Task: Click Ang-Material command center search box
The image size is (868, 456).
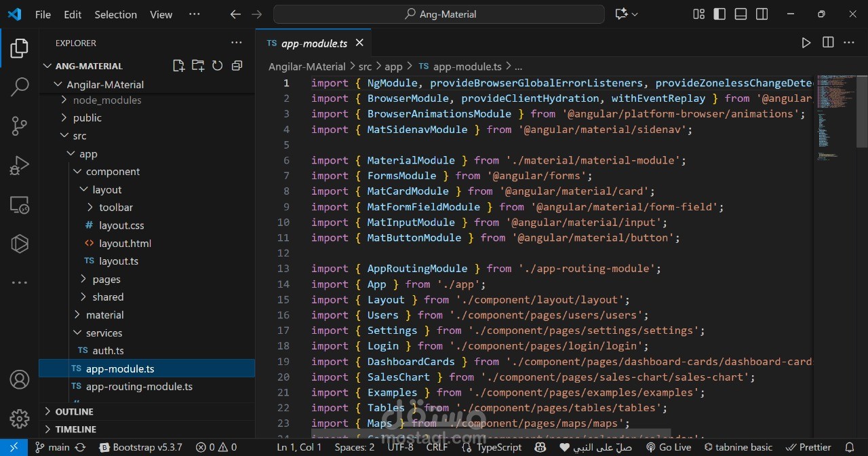Action: tap(439, 14)
